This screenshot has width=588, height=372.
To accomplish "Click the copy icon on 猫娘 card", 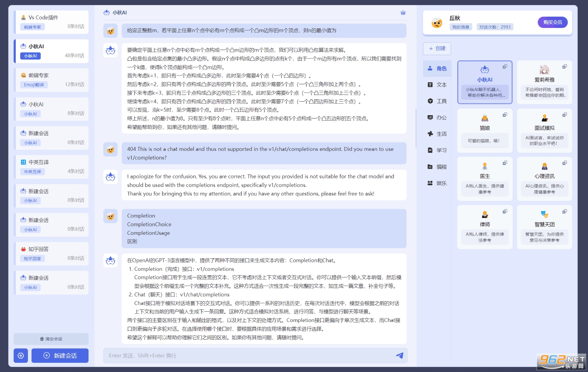I will (x=505, y=115).
